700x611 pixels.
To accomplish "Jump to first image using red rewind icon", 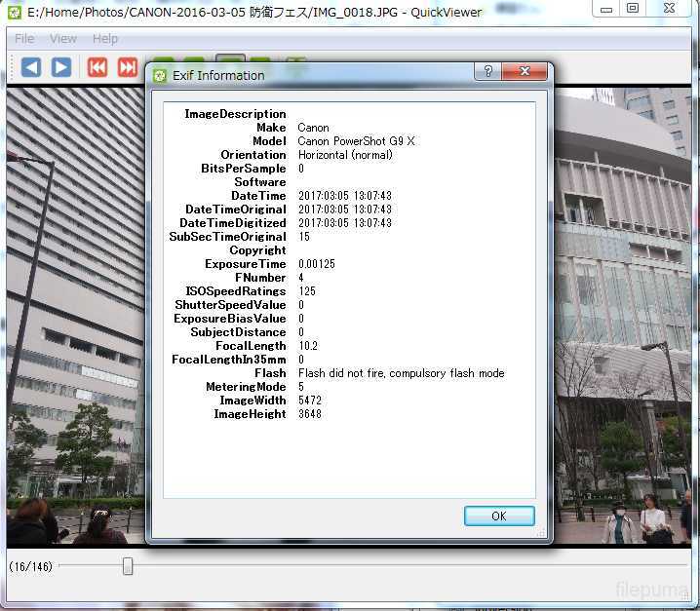I will click(x=97, y=66).
